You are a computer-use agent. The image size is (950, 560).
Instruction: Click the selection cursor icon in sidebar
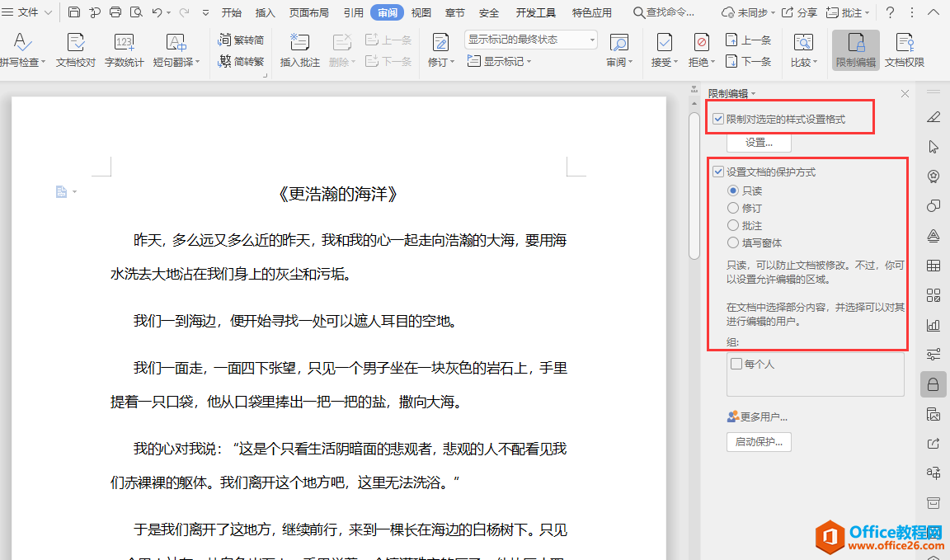933,147
